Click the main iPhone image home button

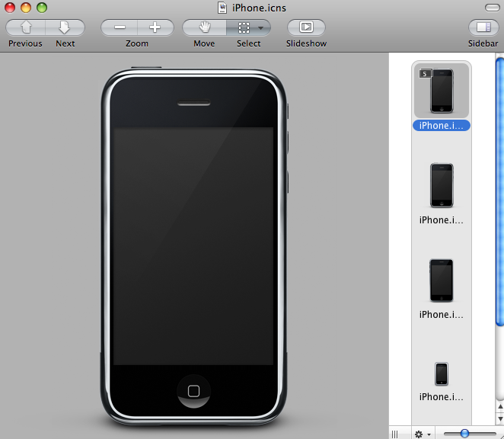(x=193, y=391)
